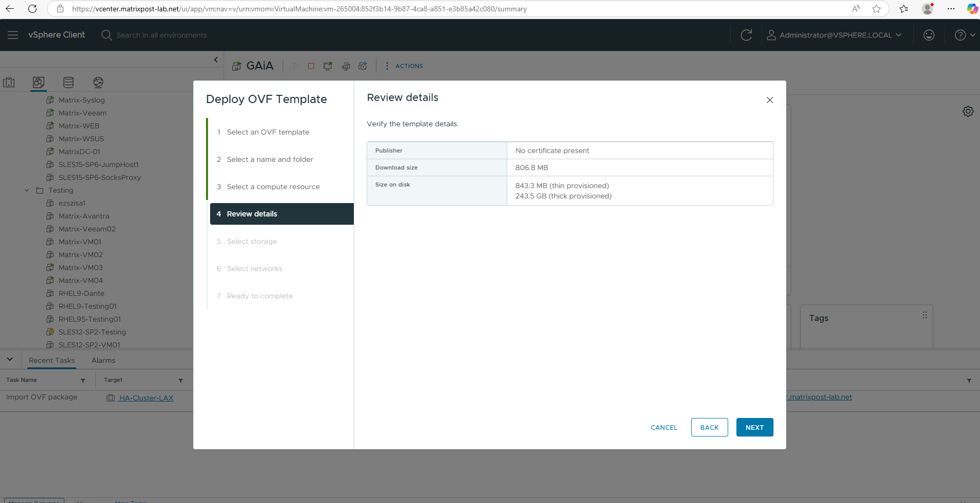Power on the GAiA VM
This screenshot has height=503, width=980.
pos(296,66)
